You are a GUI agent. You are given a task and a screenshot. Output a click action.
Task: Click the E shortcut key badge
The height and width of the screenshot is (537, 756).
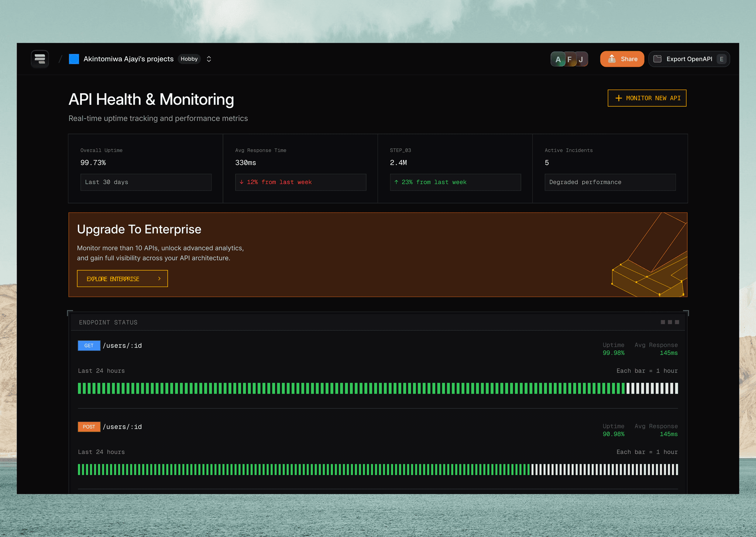click(x=722, y=59)
